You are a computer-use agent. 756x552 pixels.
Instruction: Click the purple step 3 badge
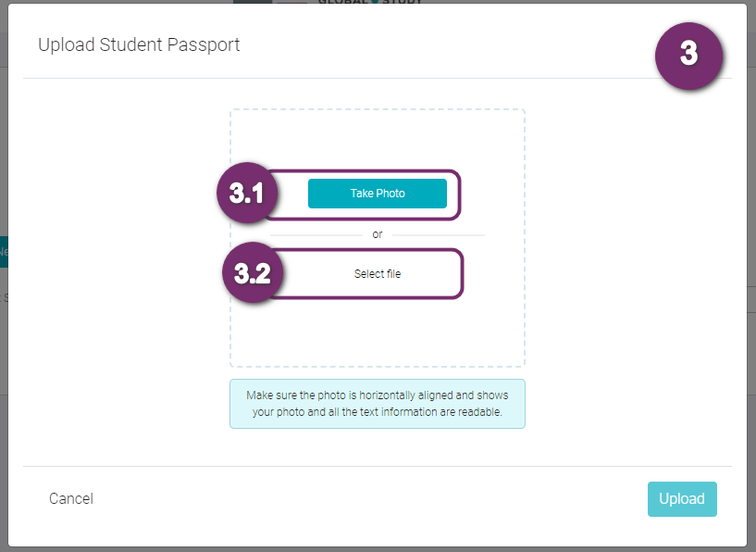(688, 56)
